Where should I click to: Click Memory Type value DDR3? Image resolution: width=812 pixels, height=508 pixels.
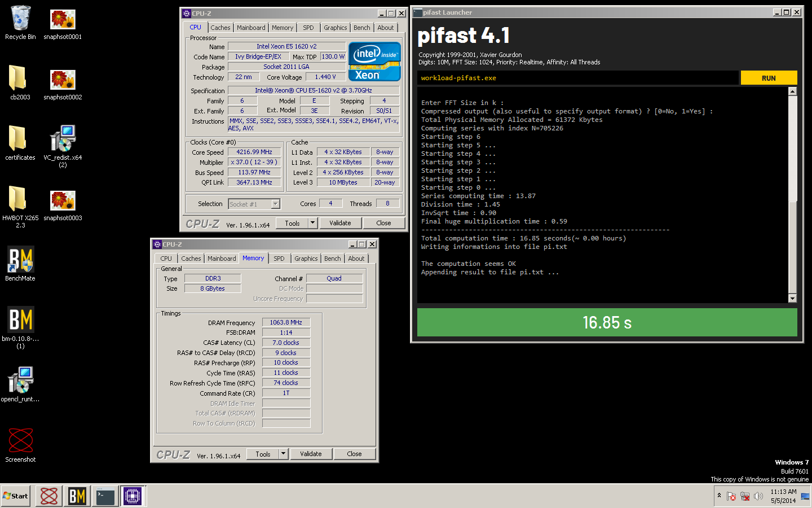(x=213, y=278)
